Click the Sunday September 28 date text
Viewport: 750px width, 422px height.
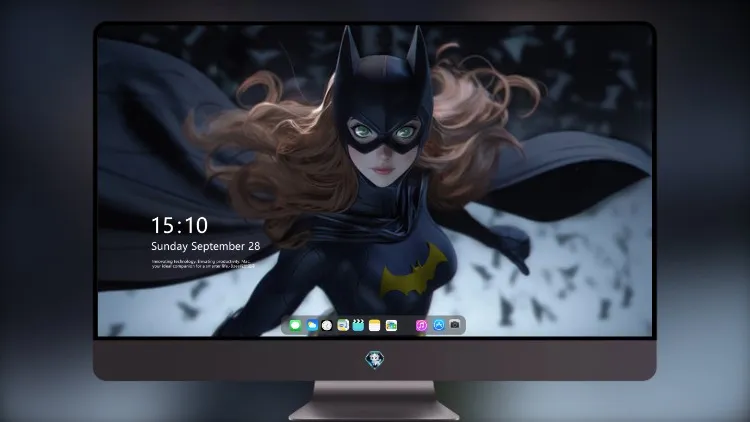click(206, 246)
